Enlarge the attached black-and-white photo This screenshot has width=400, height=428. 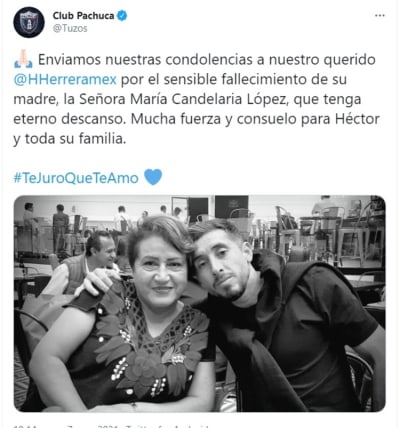coord(200,303)
